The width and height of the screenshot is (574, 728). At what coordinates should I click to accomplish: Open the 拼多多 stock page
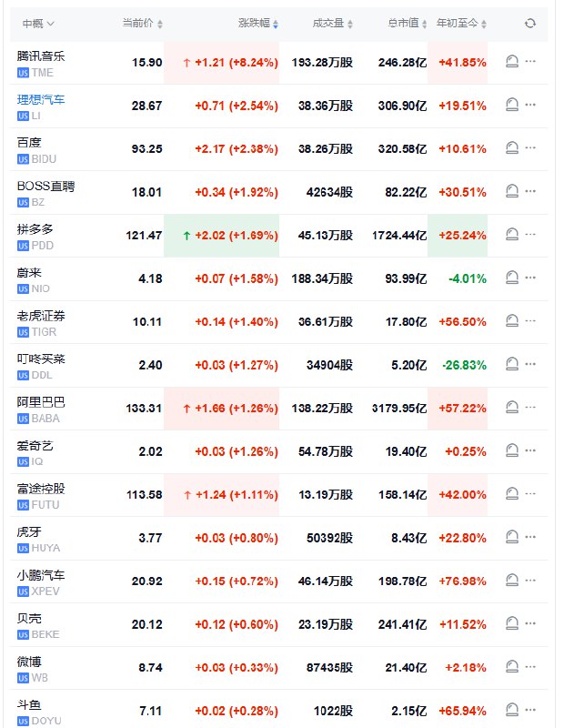35,229
